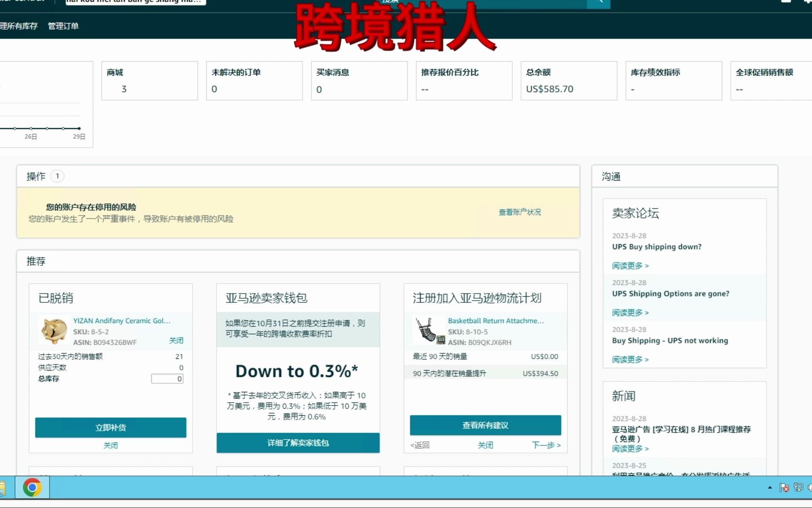The height and width of the screenshot is (508, 812).
Task: Show hidden system tray icons
Action: (770, 488)
